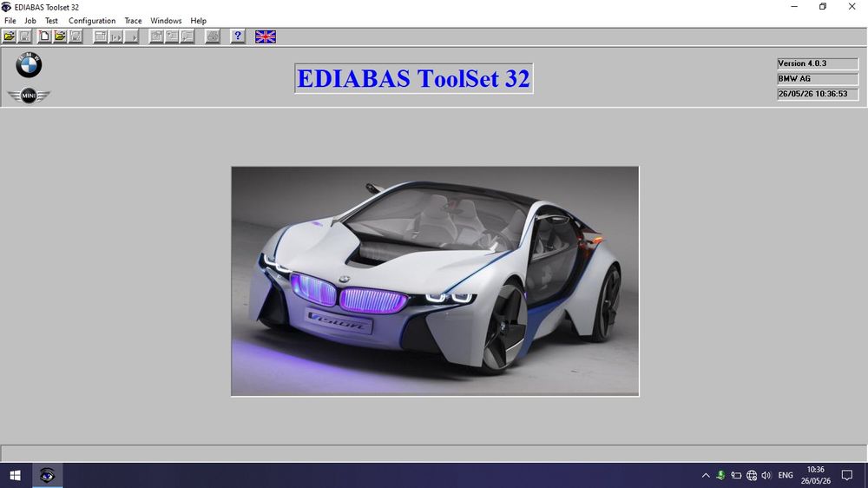
Task: Show hidden system tray icons
Action: 706,475
